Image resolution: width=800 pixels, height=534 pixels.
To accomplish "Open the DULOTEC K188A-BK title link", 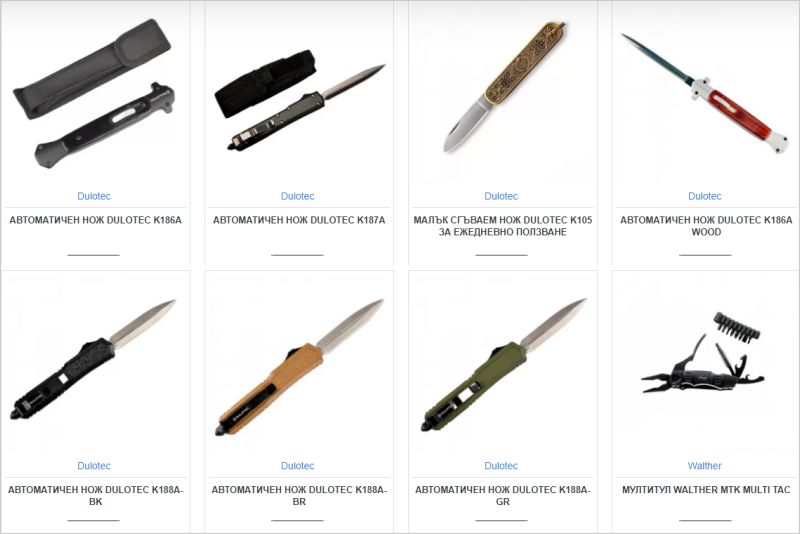I will click(x=95, y=495).
